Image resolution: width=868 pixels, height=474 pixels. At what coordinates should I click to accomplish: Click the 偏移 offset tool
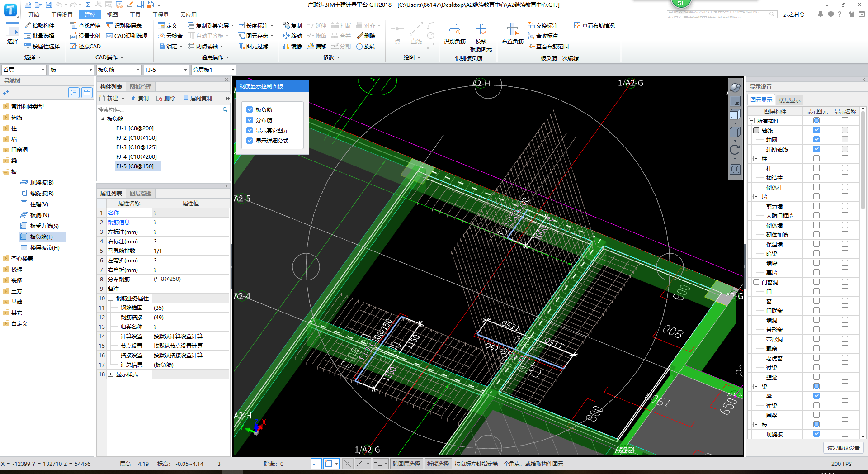(316, 46)
